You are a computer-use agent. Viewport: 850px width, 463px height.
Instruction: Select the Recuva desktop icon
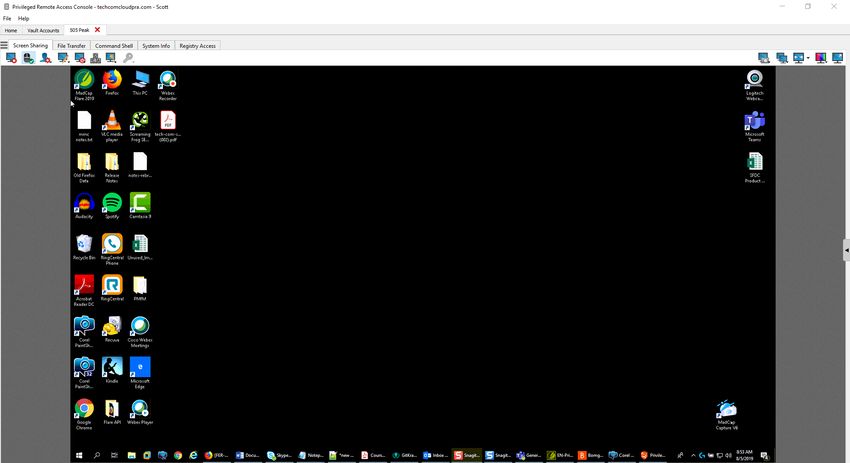click(x=112, y=329)
